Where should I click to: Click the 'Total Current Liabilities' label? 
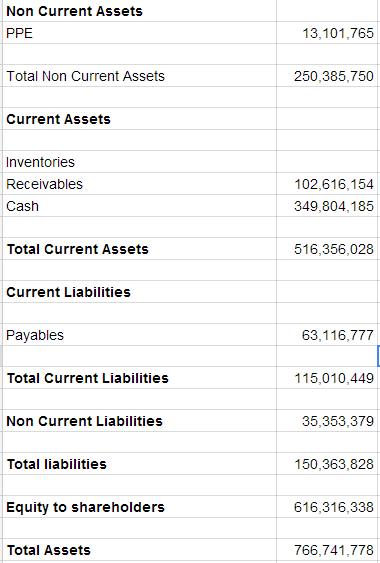[x=88, y=378]
